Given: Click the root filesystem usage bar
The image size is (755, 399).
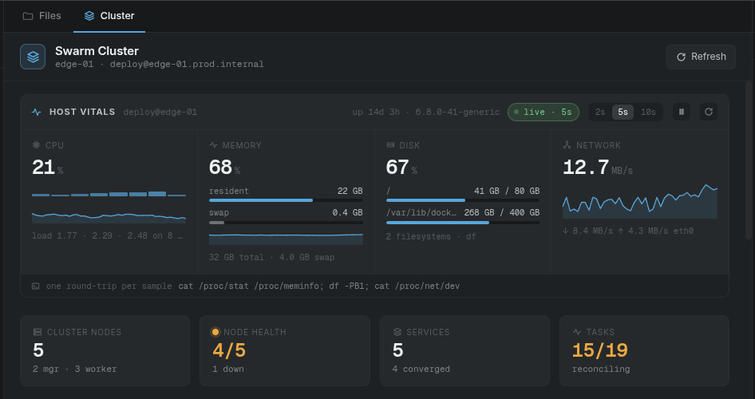Looking at the screenshot, I should coord(463,200).
